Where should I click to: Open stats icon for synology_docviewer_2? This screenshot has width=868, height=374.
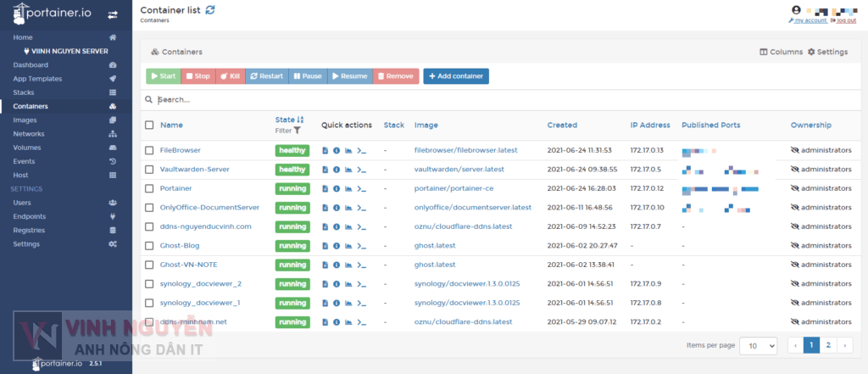tap(348, 284)
